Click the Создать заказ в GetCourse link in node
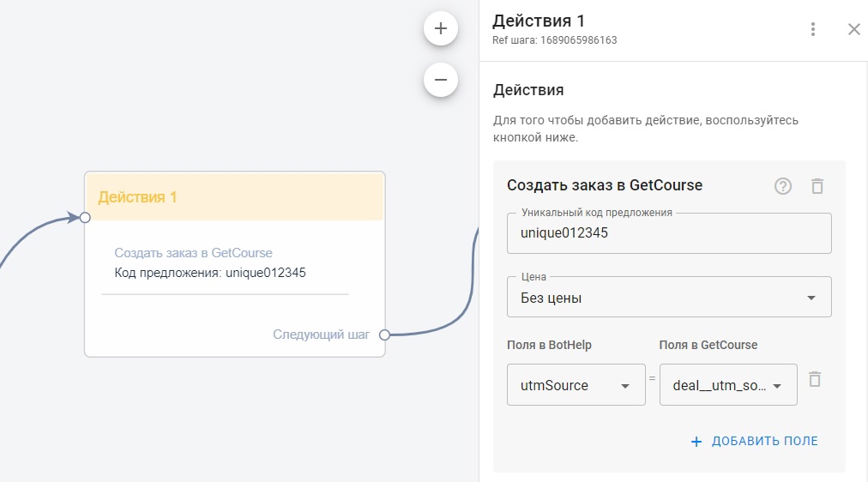This screenshot has width=868, height=482. (193, 253)
